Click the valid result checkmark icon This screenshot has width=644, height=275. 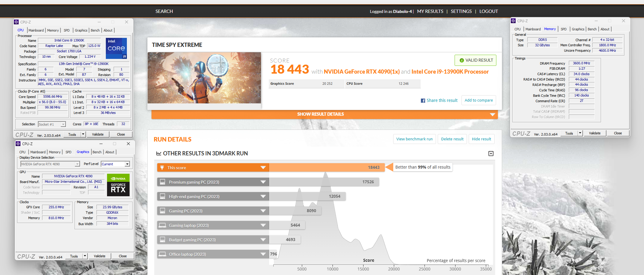click(x=462, y=60)
